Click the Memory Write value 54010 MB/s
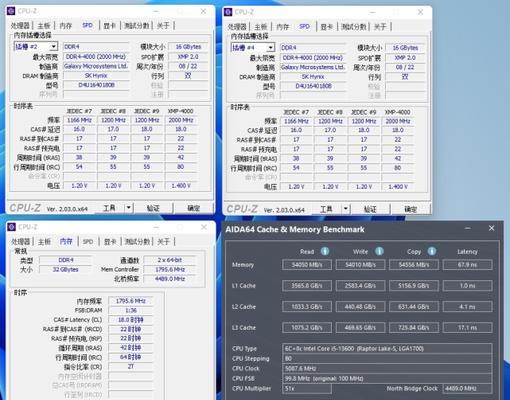 360,265
